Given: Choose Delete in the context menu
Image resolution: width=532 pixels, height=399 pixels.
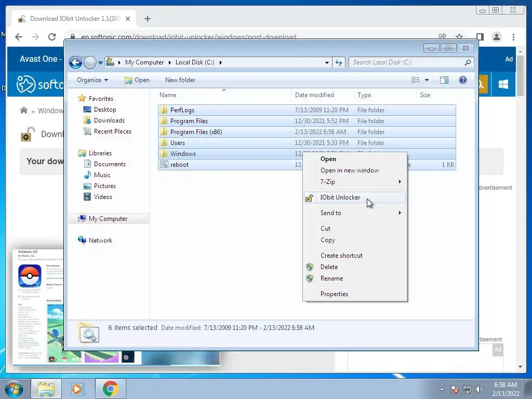Looking at the screenshot, I should click(355, 267).
